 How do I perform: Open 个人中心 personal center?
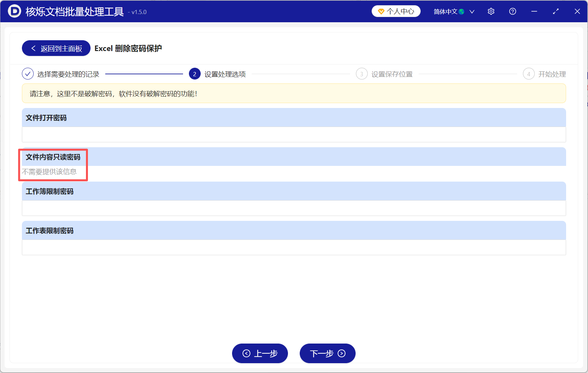pyautogui.click(x=396, y=11)
